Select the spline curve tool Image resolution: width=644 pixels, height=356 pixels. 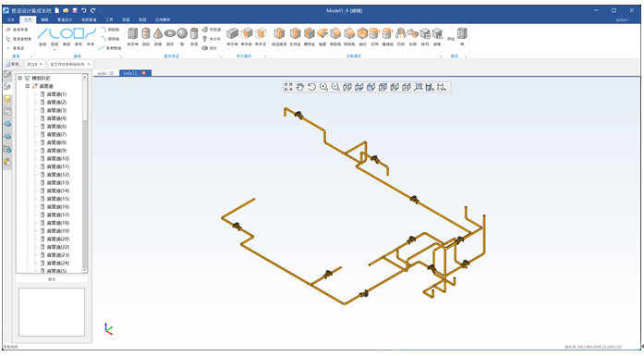[91, 36]
